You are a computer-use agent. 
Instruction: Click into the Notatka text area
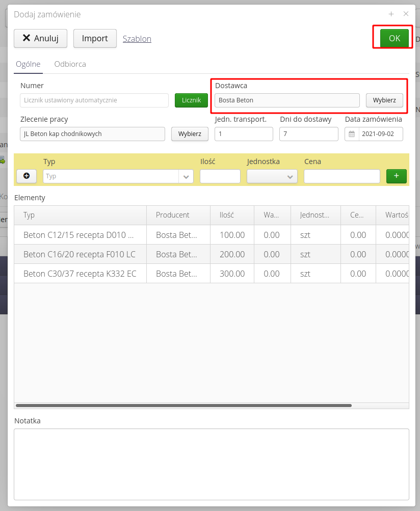click(x=211, y=464)
